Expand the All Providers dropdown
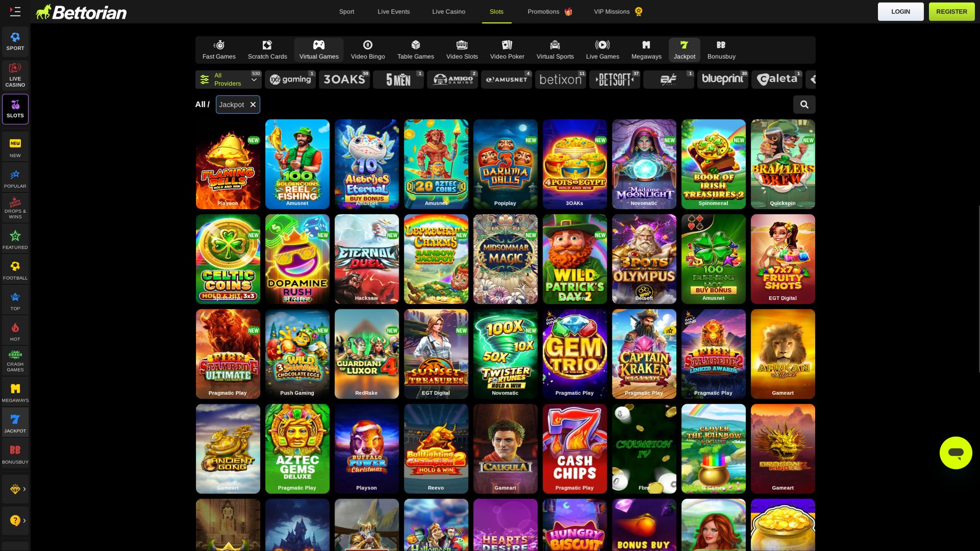Screen dimensions: 980x551 228,79
